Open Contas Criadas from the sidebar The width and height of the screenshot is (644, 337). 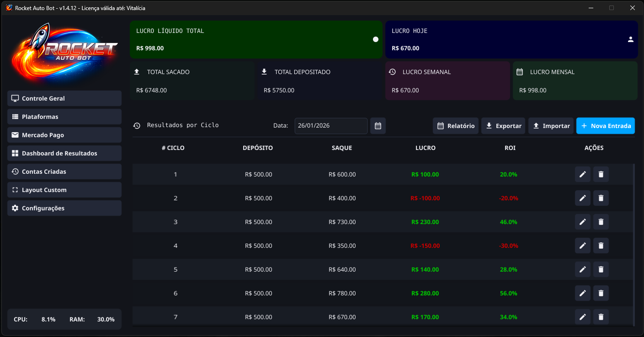[x=64, y=171]
